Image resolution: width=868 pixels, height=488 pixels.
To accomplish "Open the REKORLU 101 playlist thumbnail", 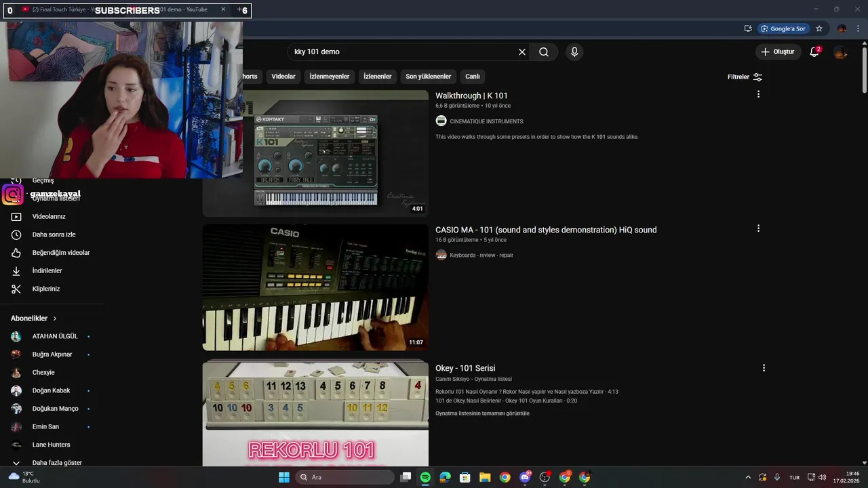I will (315, 413).
